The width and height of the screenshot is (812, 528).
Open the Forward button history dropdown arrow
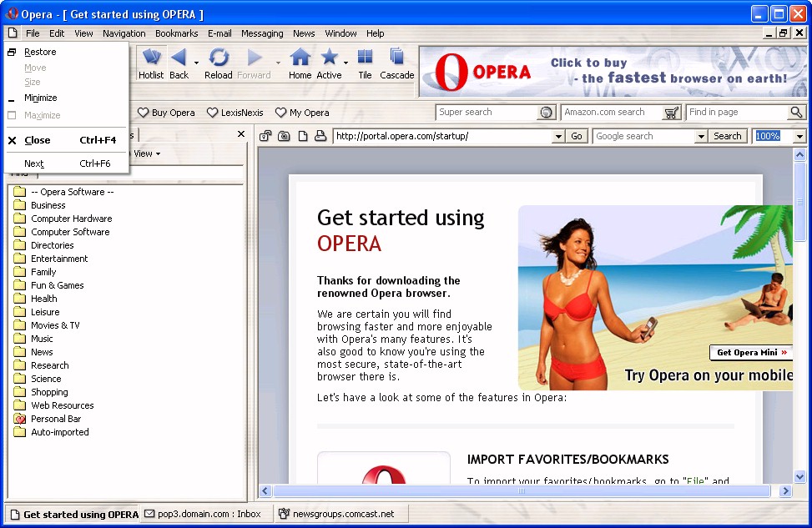(x=278, y=63)
